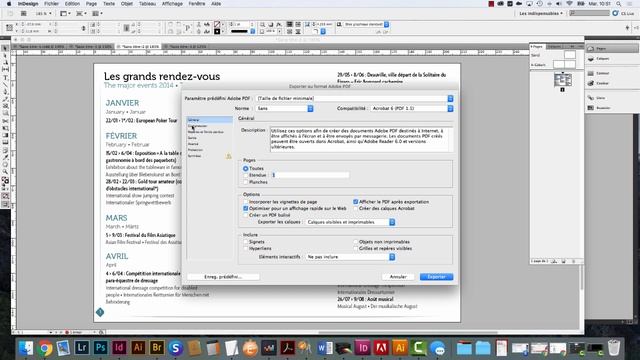Image resolution: width=640 pixels, height=360 pixels.
Task: Check the Hyperliens option
Action: point(246,248)
